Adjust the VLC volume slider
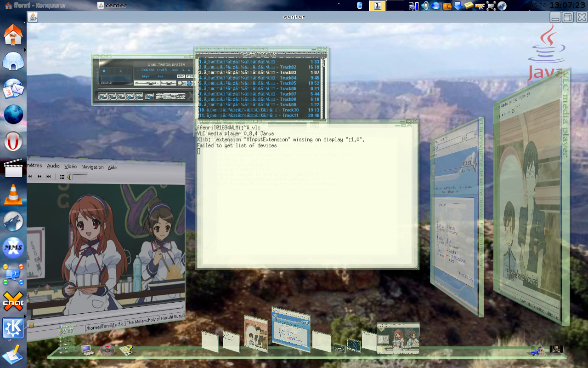 tap(80, 177)
